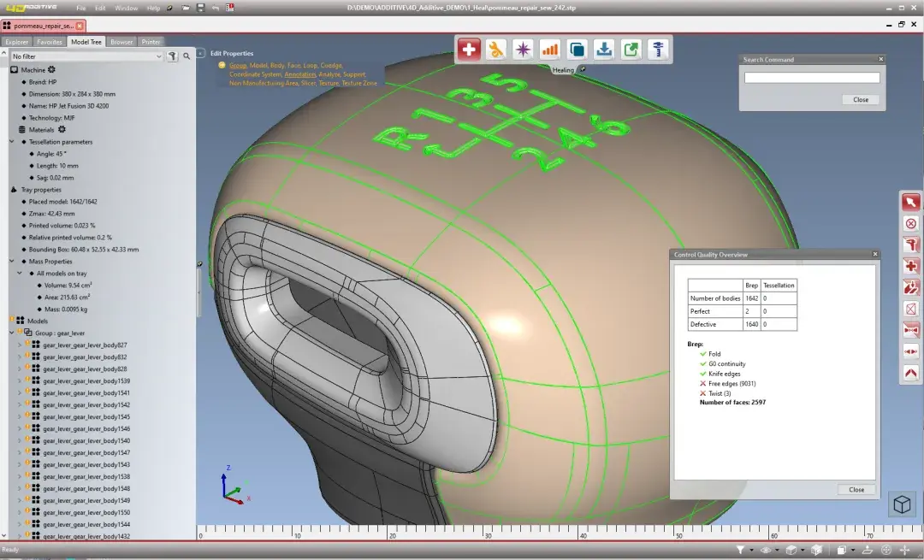This screenshot has height=560, width=924.
Task: Open the 'No filter' dropdown
Action: [x=86, y=56]
